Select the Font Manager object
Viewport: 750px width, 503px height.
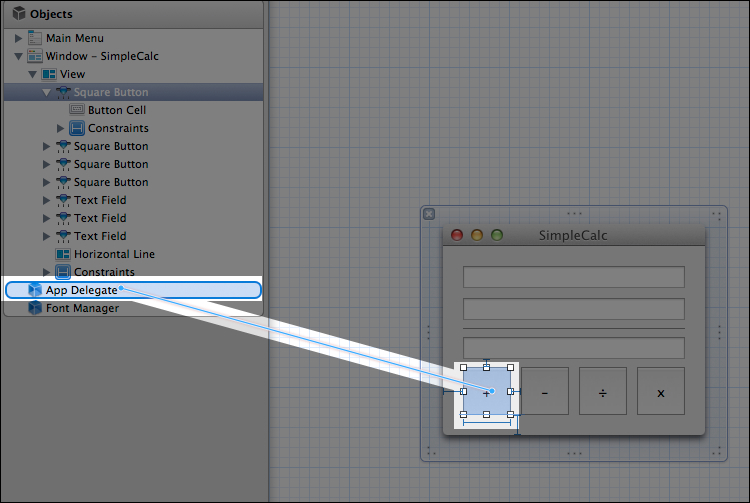pos(35,308)
